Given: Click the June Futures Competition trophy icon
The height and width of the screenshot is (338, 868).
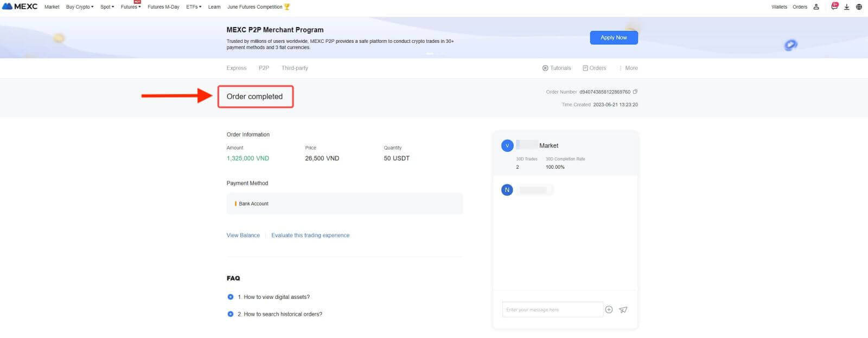Looking at the screenshot, I should point(287,7).
